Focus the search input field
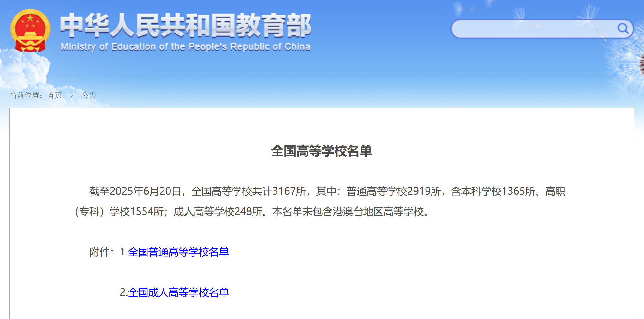The image size is (644, 319). 534,29
